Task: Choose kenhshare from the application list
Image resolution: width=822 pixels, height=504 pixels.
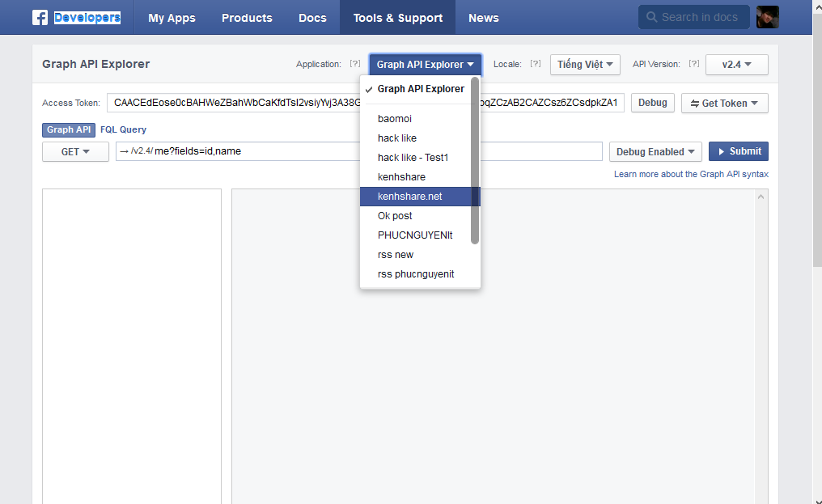Action: click(420, 176)
